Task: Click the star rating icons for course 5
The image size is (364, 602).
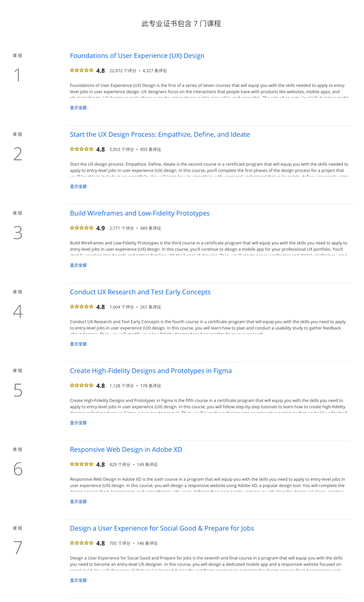Action: click(x=82, y=385)
